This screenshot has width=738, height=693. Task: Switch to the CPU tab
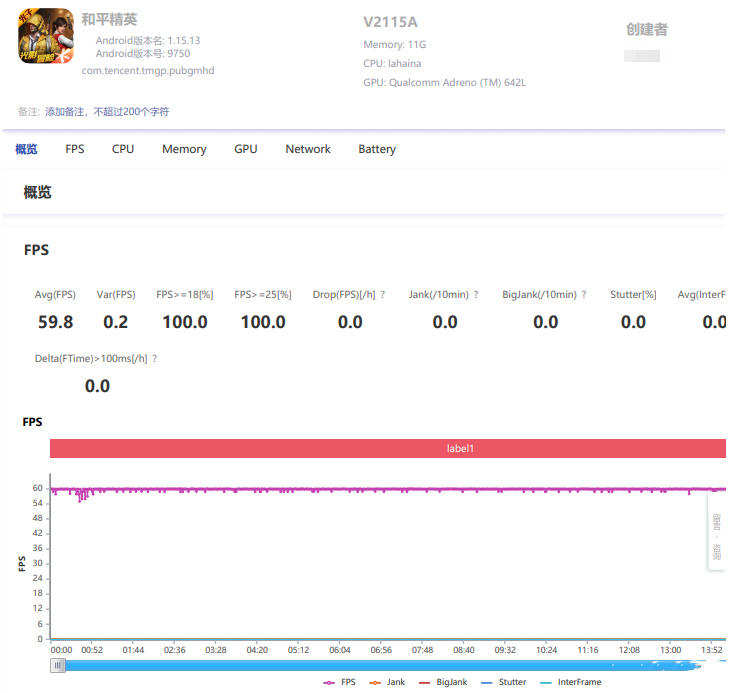point(123,149)
